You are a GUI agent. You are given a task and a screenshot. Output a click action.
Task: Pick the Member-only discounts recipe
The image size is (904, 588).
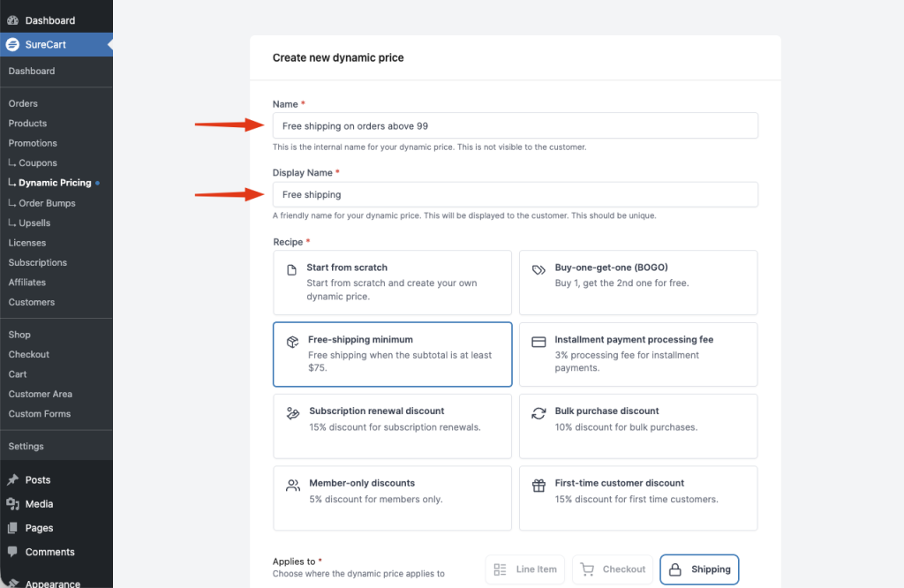(392, 498)
